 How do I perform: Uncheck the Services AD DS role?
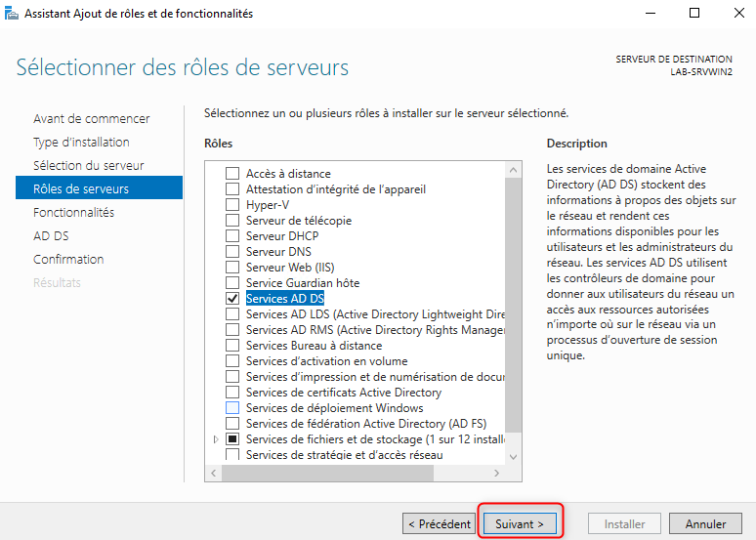point(232,299)
